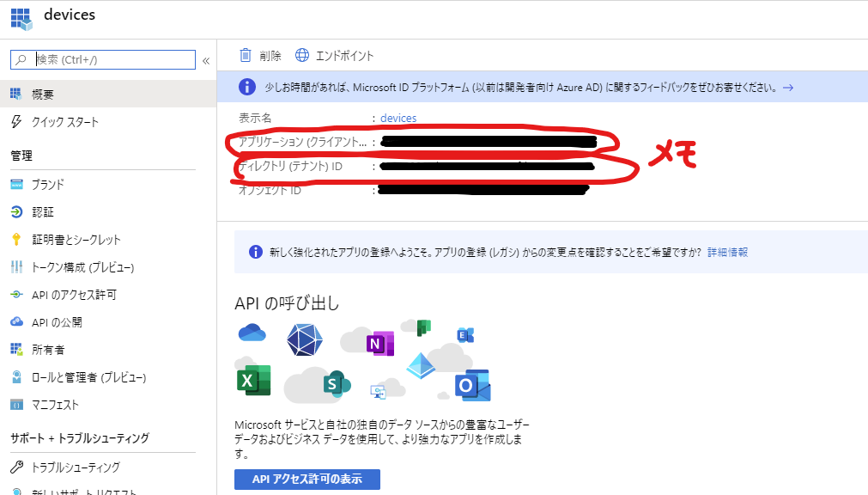This screenshot has width=868, height=495.
Task: Click the 概要 overview grid icon
Action: tap(16, 94)
